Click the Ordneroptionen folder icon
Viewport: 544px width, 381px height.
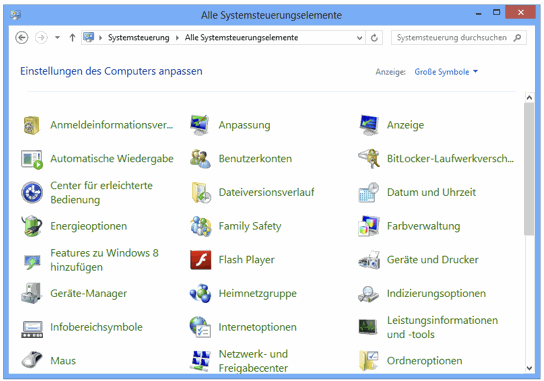(368, 361)
